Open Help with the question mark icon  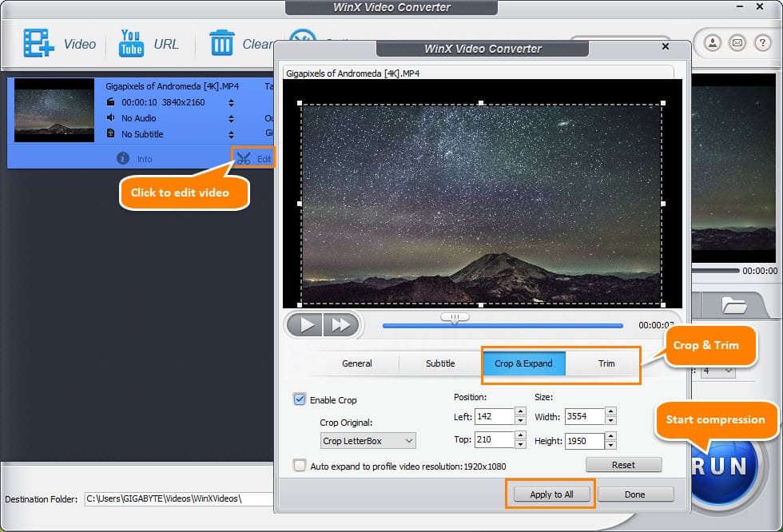click(761, 43)
